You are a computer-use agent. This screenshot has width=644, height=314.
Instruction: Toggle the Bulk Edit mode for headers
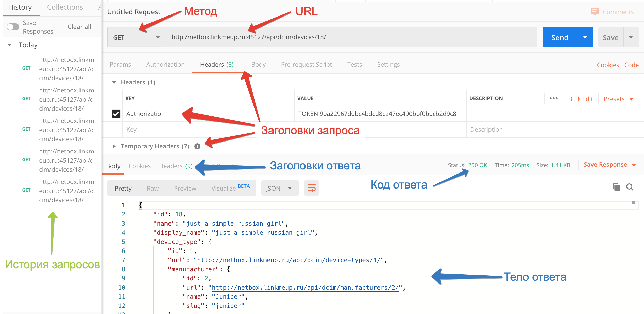[581, 99]
